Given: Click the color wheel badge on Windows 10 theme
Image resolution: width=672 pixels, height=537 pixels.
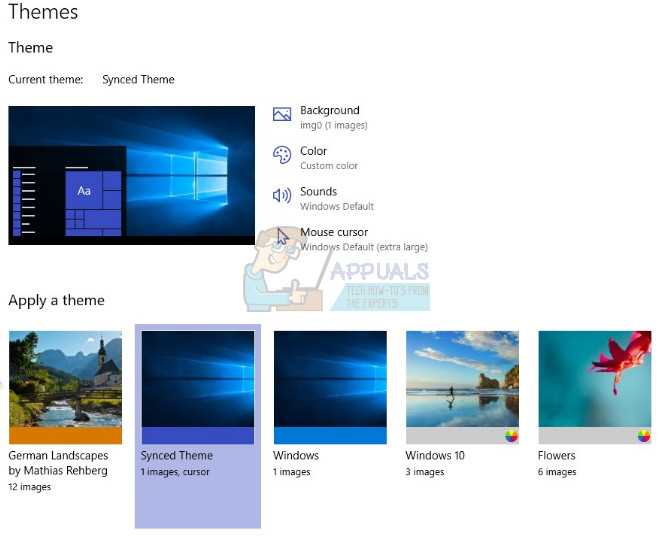Looking at the screenshot, I should (x=511, y=436).
